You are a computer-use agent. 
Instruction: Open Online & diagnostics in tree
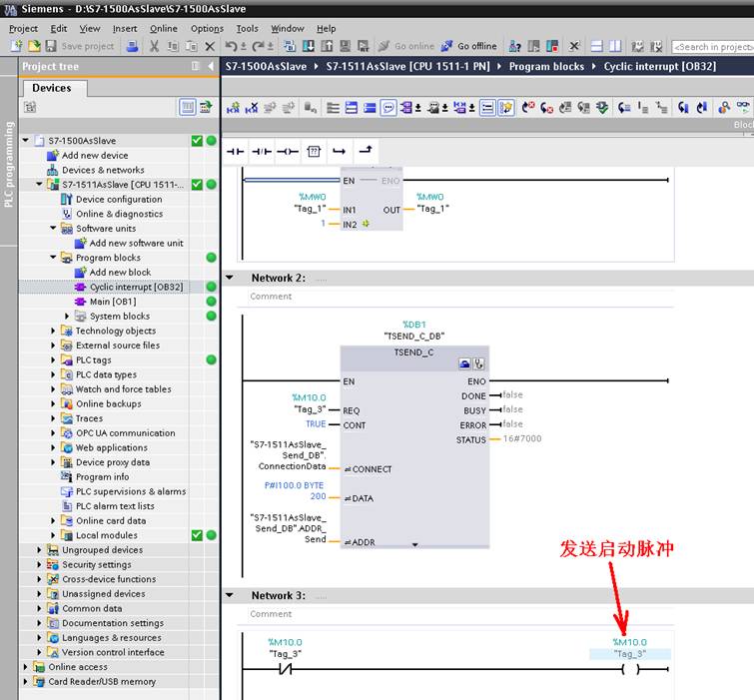click(x=119, y=214)
